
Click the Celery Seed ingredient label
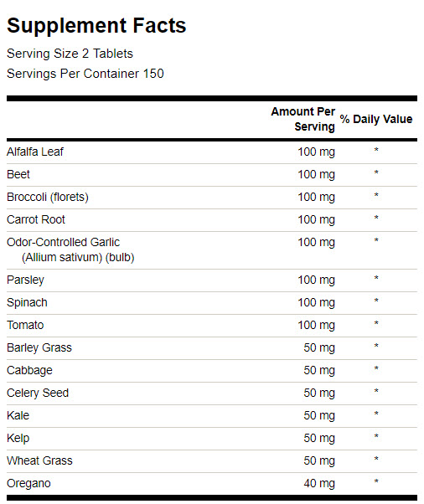pyautogui.click(x=38, y=393)
